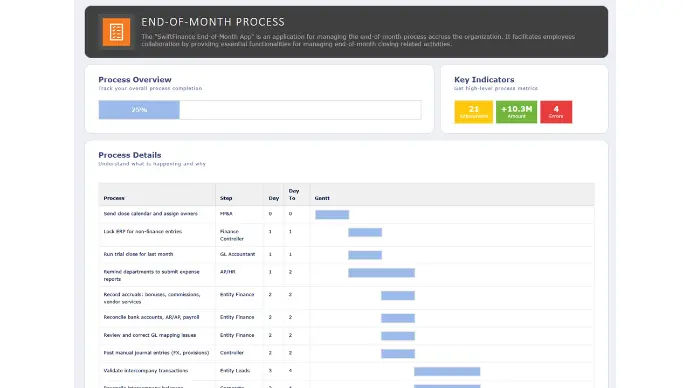The height and width of the screenshot is (388, 690).
Task: Click the Key Indicators heading
Action: click(484, 80)
